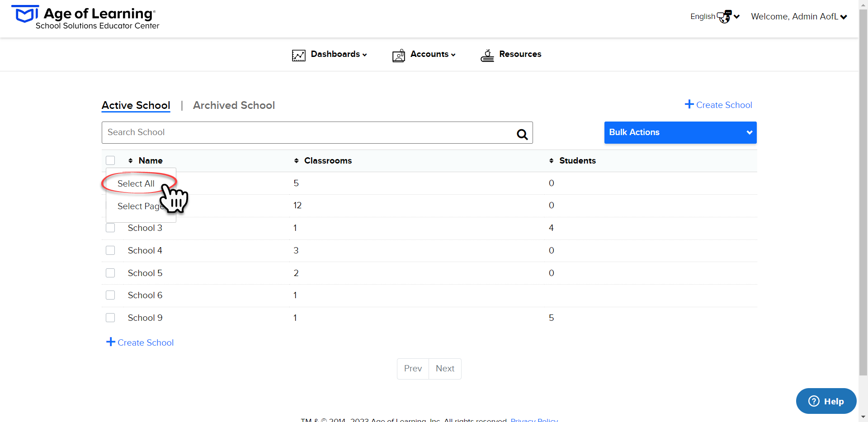This screenshot has width=868, height=422.
Task: Expand the Accounts menu
Action: [433, 54]
